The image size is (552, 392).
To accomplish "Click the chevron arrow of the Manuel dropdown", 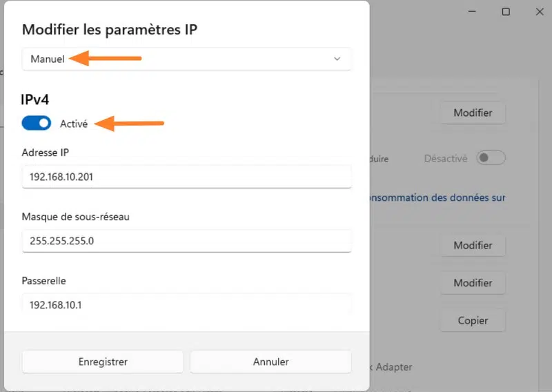I will click(x=337, y=59).
